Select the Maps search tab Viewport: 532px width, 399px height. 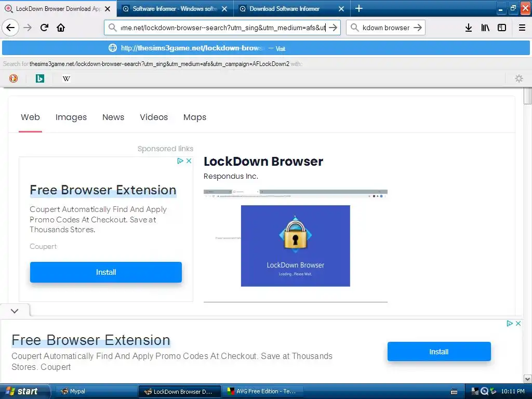195,117
